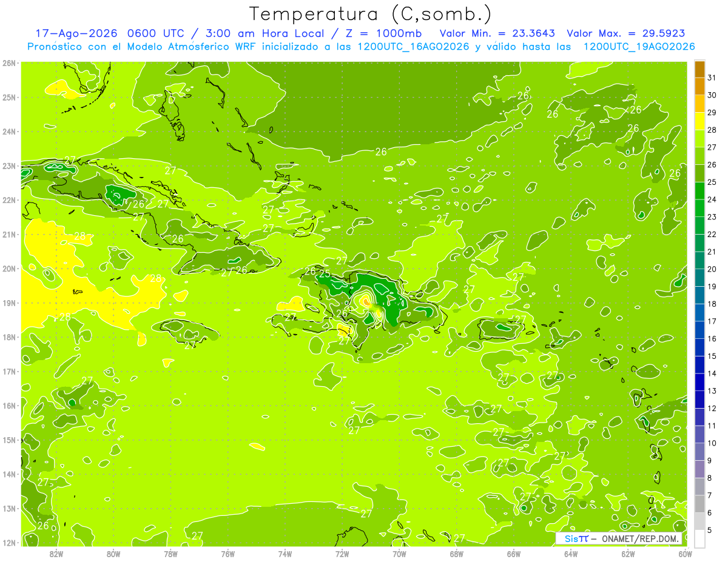Image resolution: width=728 pixels, height=562 pixels.
Task: Click the "20N" latitude axis label
Action: click(8, 269)
